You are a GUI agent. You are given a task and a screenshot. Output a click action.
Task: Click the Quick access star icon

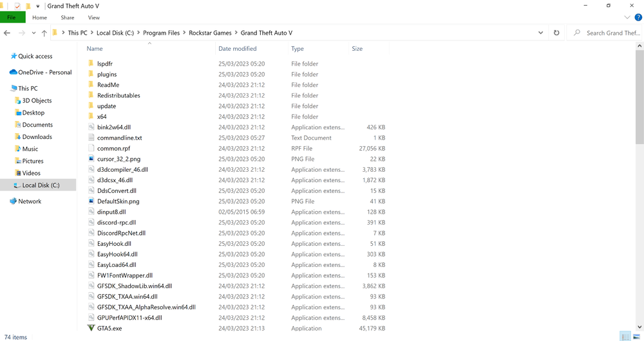[14, 56]
